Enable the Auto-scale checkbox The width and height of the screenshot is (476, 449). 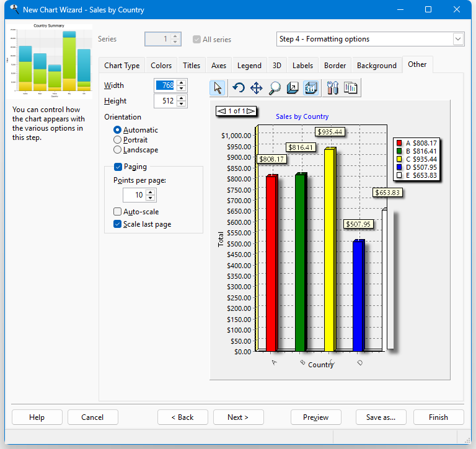pos(118,212)
